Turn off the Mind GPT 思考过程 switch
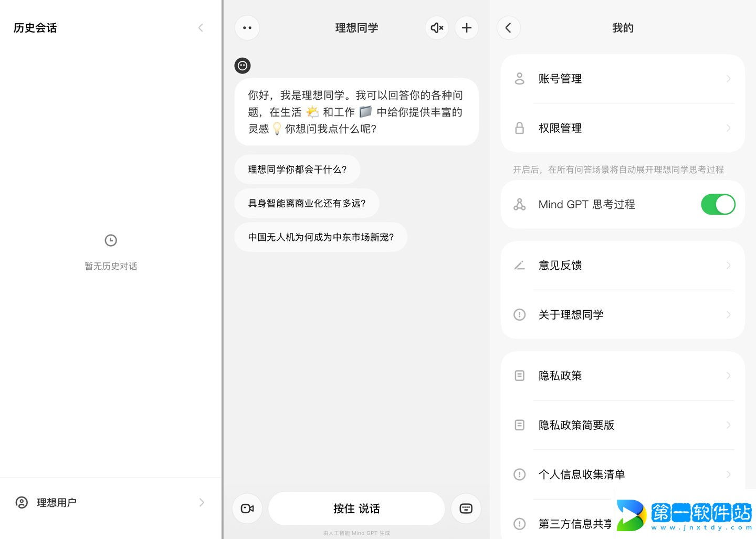 (718, 204)
